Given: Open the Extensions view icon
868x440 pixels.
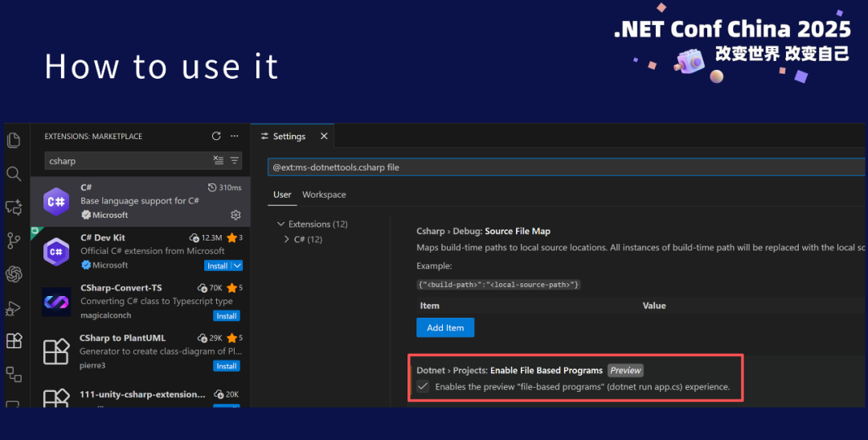Looking at the screenshot, I should click(14, 341).
